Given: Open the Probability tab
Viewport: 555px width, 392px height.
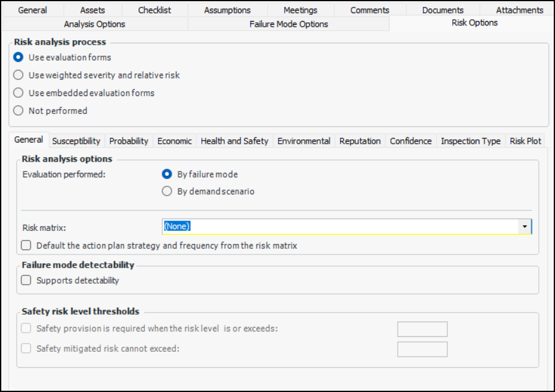Looking at the screenshot, I should click(x=129, y=141).
